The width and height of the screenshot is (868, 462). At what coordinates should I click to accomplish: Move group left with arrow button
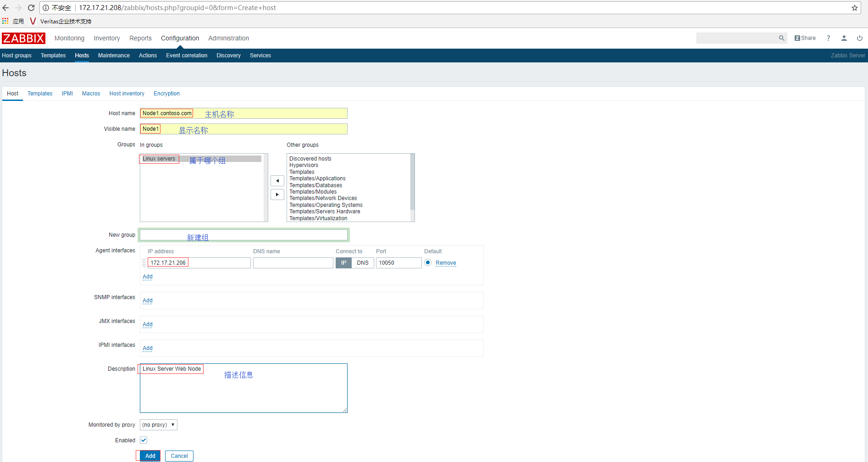coord(277,181)
